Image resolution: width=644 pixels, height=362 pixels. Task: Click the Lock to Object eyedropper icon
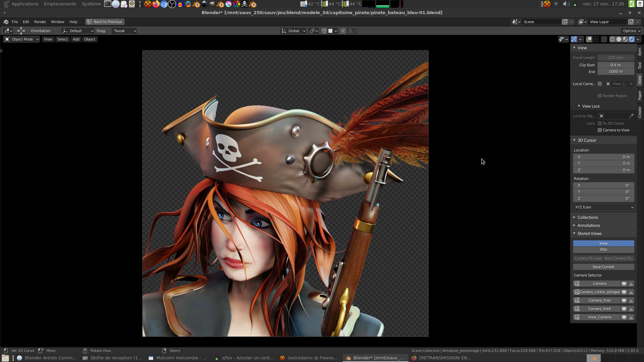[631, 116]
